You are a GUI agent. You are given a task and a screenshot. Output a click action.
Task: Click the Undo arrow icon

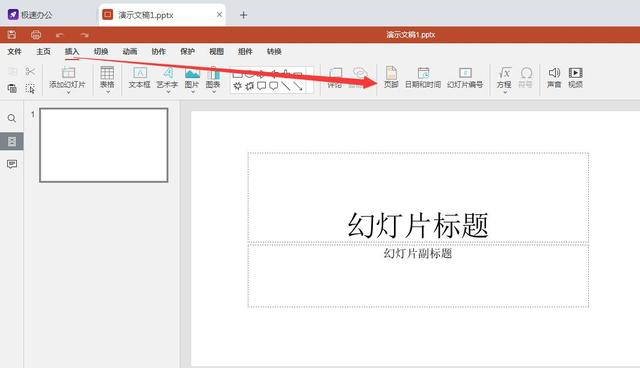(x=60, y=35)
